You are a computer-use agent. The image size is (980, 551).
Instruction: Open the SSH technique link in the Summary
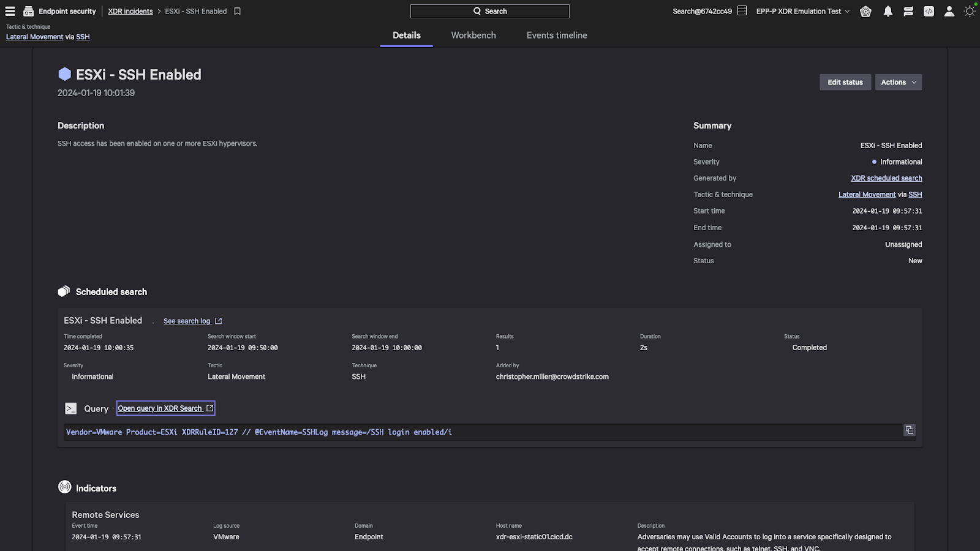click(915, 195)
